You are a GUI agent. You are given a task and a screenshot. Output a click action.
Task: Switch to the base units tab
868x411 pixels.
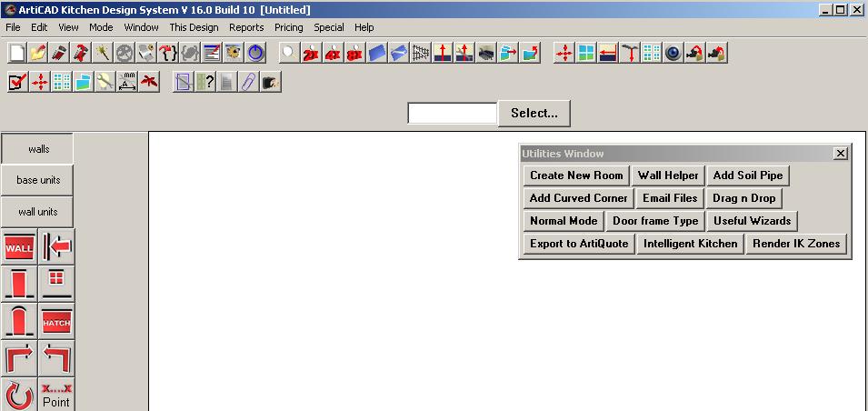click(x=37, y=180)
